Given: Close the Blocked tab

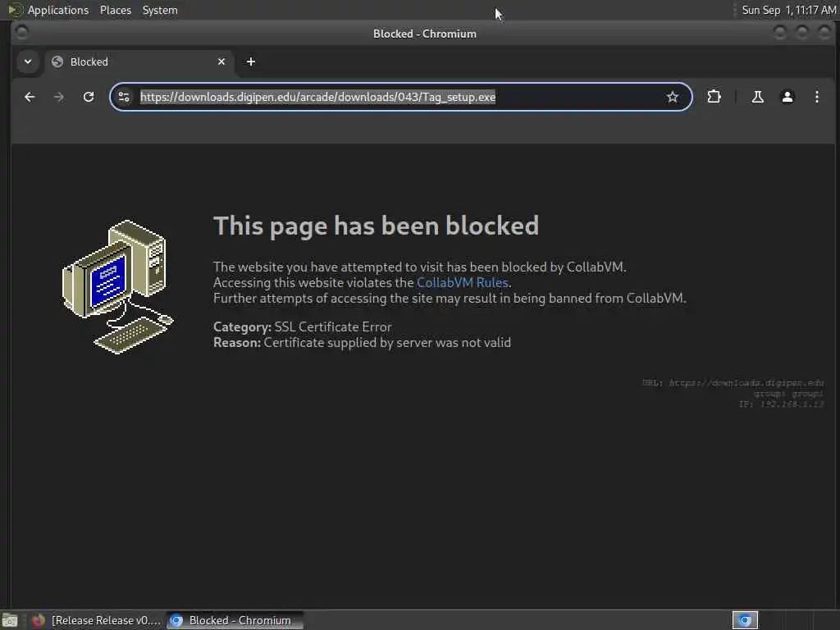Looking at the screenshot, I should pos(221,62).
